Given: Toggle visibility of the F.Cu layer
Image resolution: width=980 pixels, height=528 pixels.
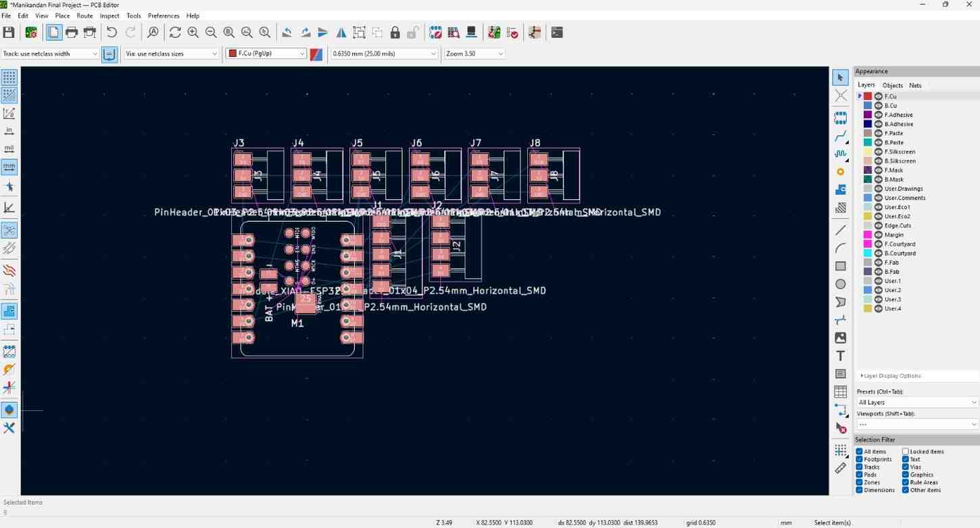Looking at the screenshot, I should click(x=879, y=97).
